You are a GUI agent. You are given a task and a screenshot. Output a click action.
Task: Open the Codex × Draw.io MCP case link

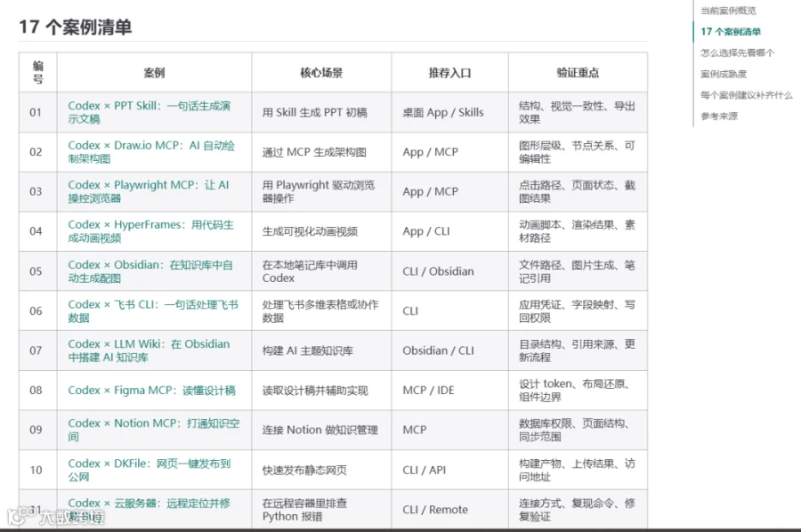151,151
